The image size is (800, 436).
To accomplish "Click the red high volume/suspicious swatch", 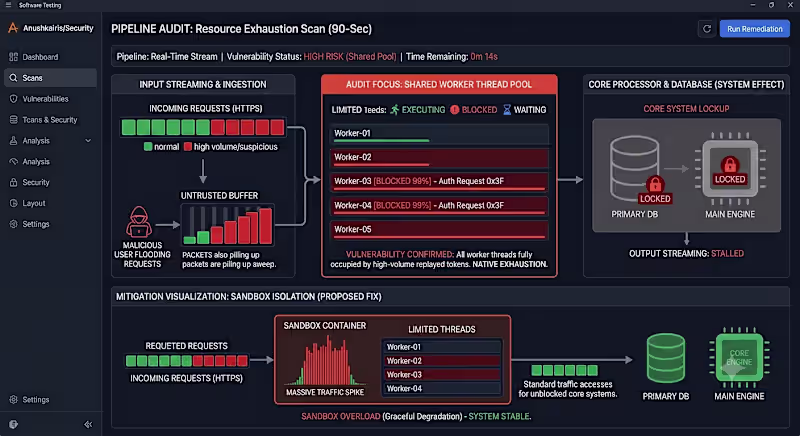I will (x=188, y=147).
